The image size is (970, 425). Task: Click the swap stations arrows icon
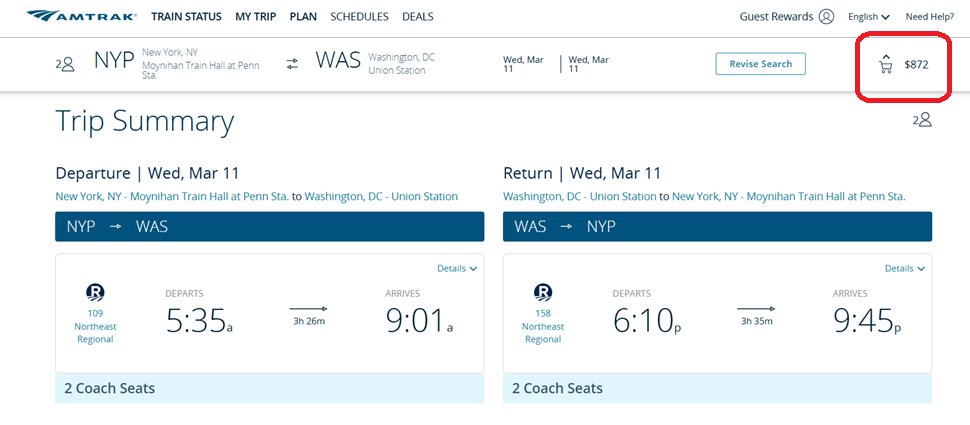[292, 64]
